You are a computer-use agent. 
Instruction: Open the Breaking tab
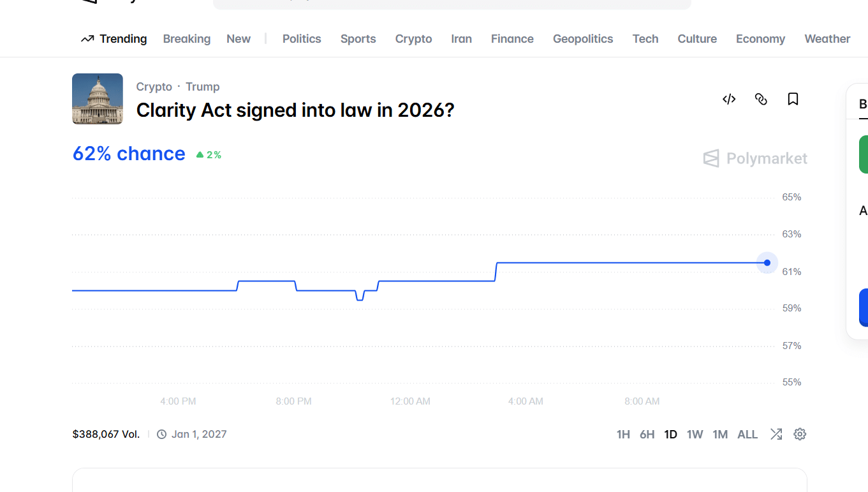click(186, 39)
